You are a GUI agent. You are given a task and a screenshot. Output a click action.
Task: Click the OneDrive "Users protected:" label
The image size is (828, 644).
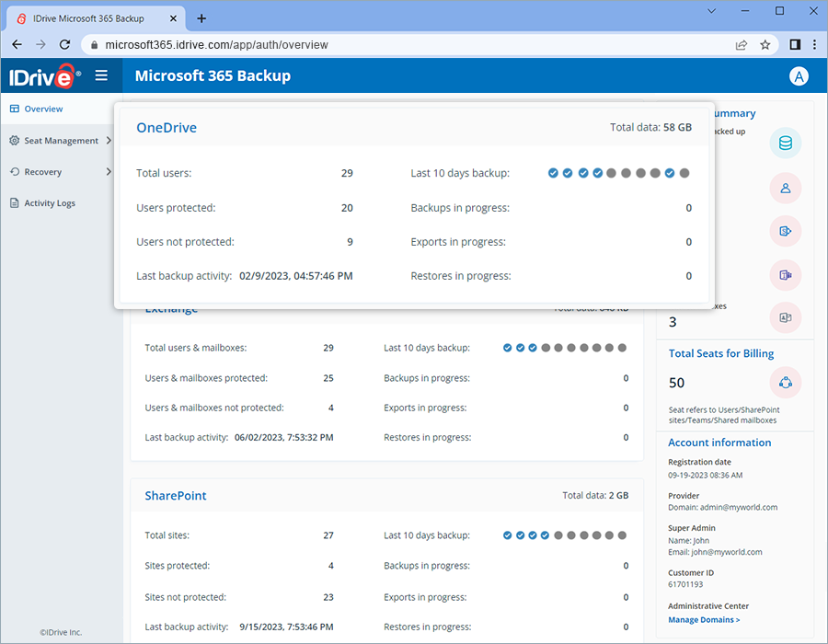(x=176, y=208)
